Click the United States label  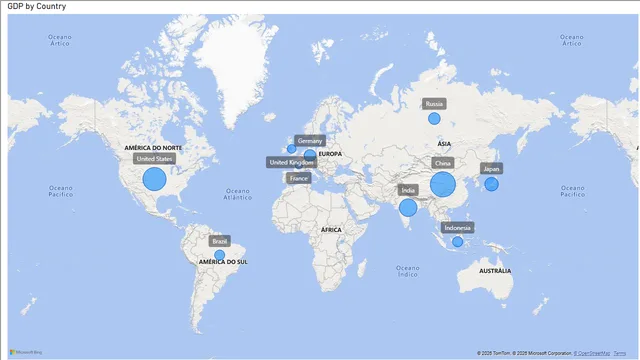(154, 159)
